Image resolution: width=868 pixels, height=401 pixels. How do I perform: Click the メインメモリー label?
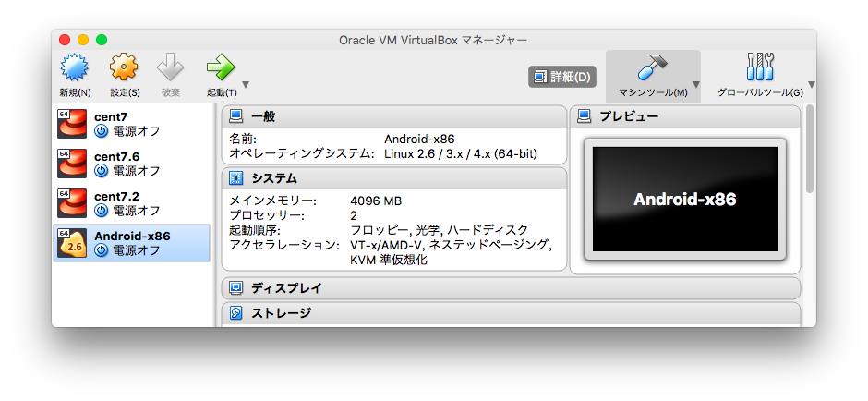click(x=273, y=201)
